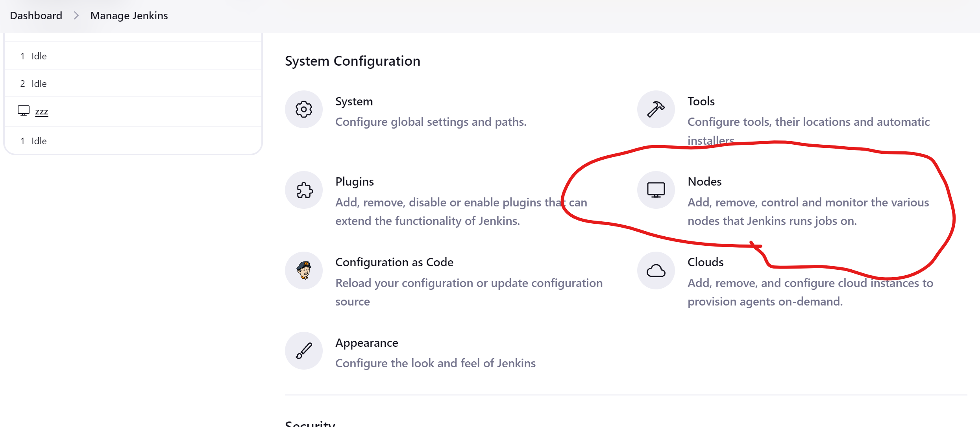The width and height of the screenshot is (980, 427).
Task: Click the Plugins title text
Action: coord(355,182)
